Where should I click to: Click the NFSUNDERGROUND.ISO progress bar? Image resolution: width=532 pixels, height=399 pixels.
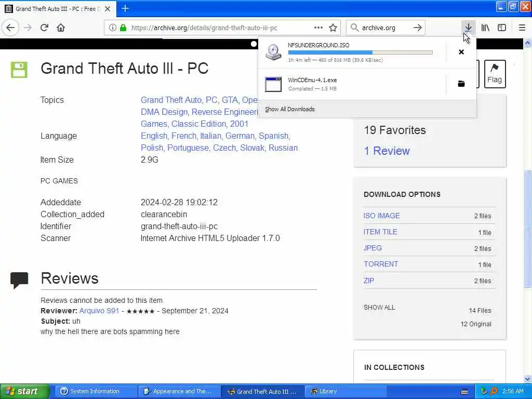[361, 52]
